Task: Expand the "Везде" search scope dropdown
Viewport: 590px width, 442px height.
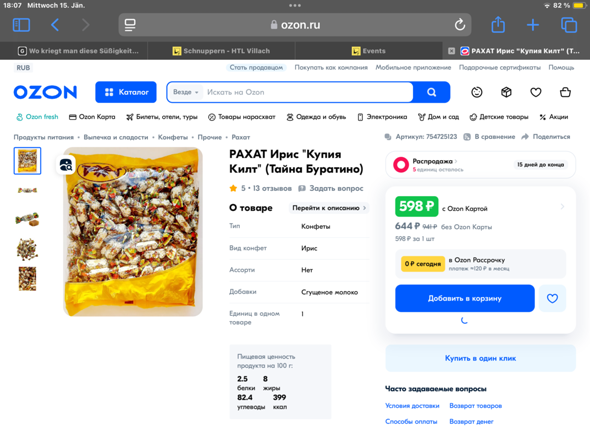Action: 186,92
